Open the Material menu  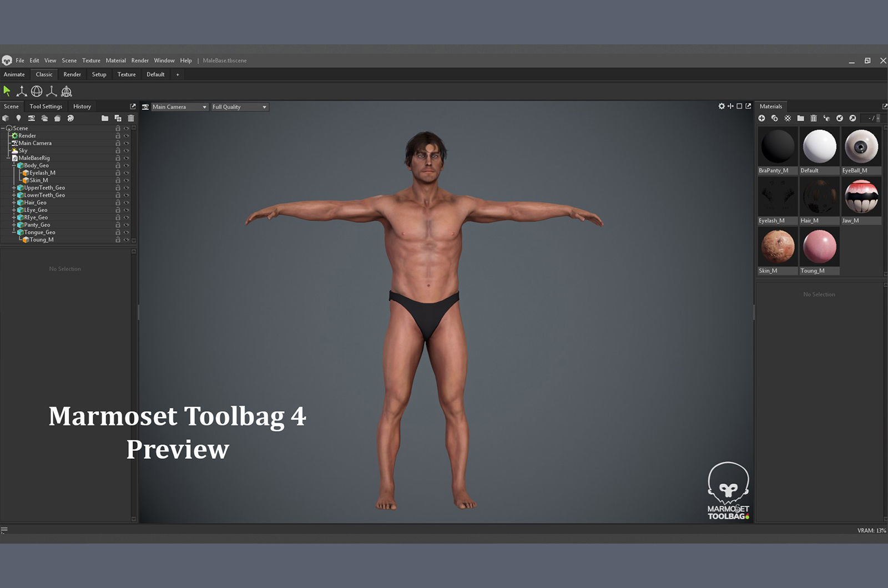tap(116, 60)
